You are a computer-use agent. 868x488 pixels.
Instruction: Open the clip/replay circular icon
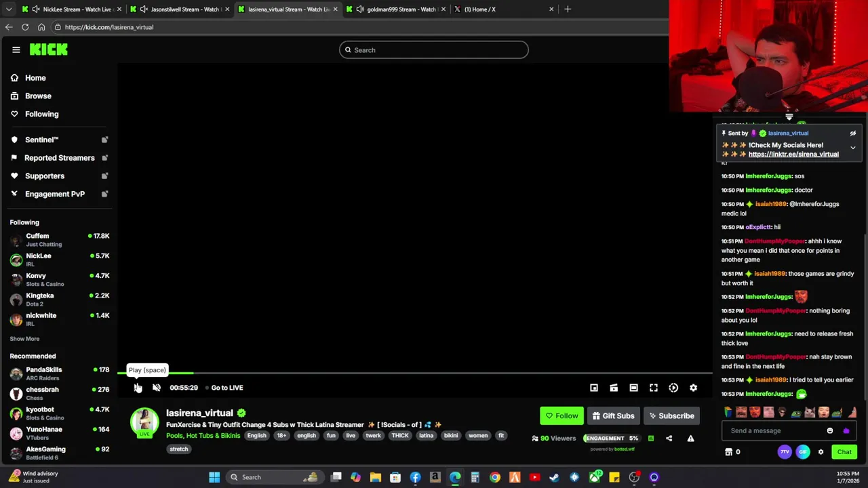click(673, 388)
